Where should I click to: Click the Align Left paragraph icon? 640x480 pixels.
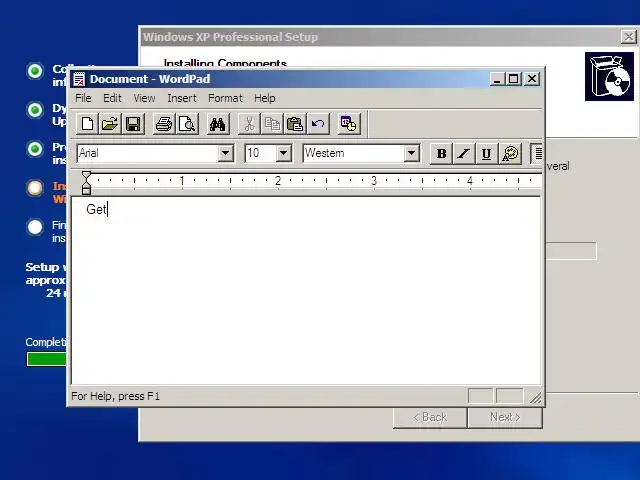click(537, 153)
